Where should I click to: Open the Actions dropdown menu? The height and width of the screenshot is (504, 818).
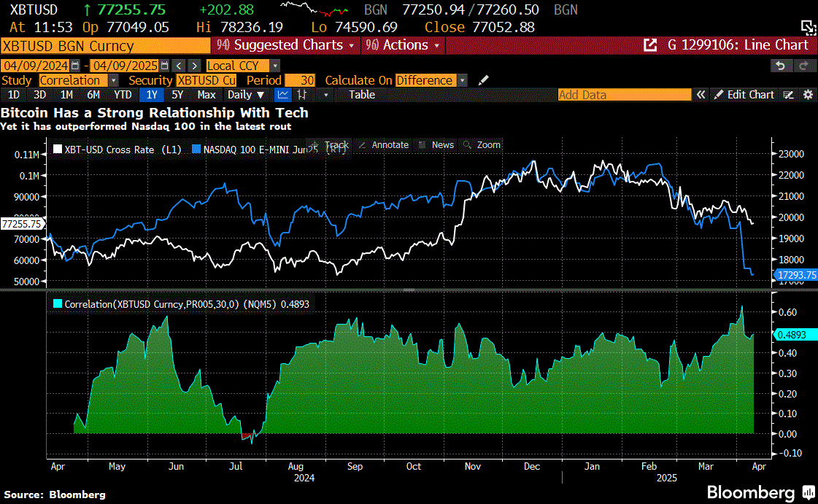point(402,45)
